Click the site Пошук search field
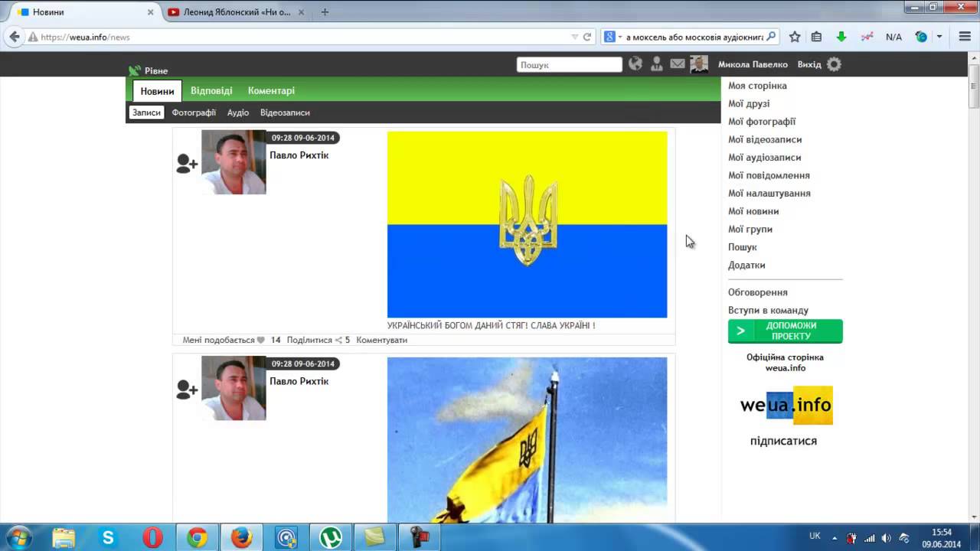 pos(569,65)
